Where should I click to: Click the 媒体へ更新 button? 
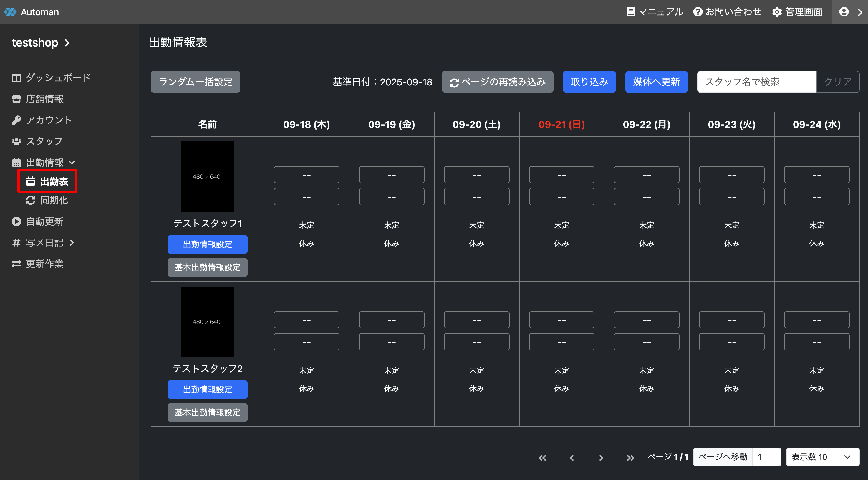pyautogui.click(x=656, y=82)
